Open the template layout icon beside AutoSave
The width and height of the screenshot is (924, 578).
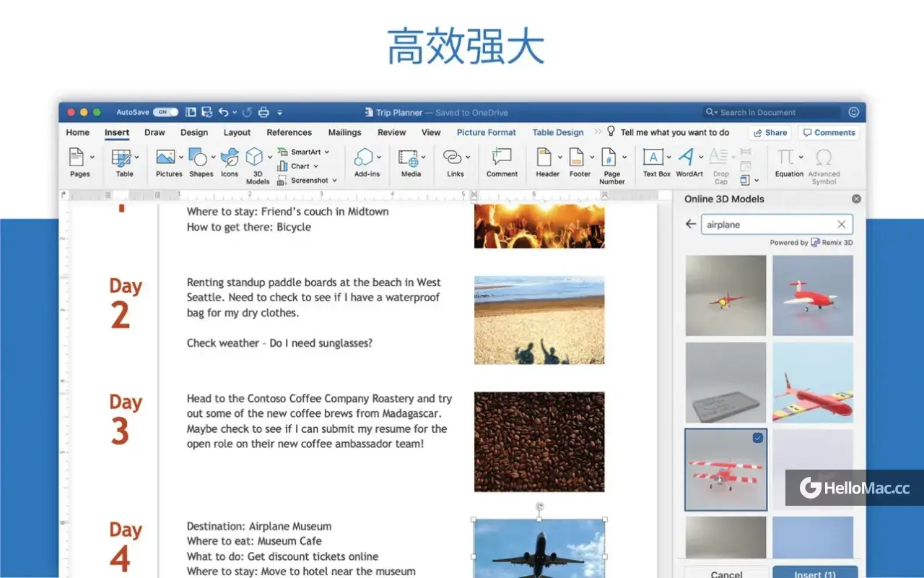[191, 112]
